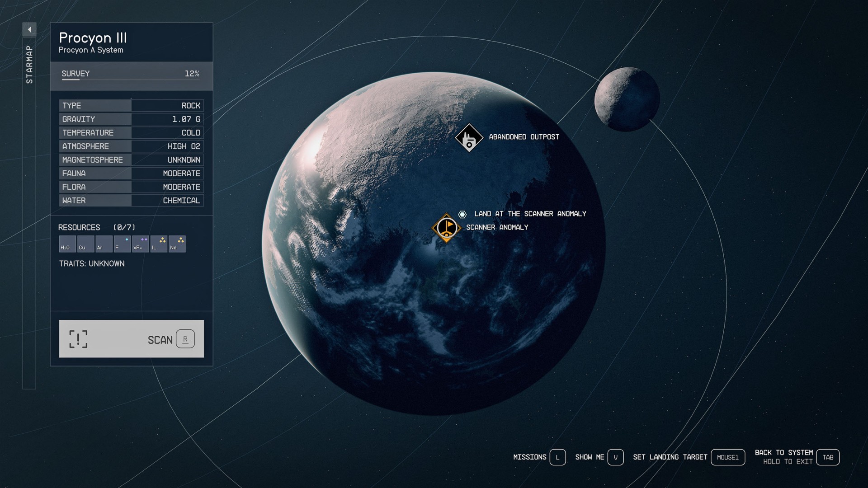This screenshot has height=488, width=868.
Task: Open MISSIONS via the L key prompt
Action: pos(557,457)
